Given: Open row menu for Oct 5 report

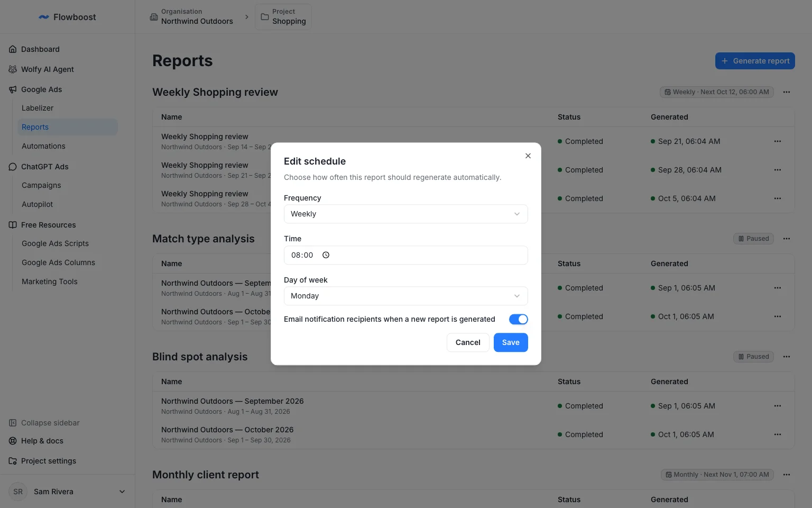Looking at the screenshot, I should [x=777, y=198].
